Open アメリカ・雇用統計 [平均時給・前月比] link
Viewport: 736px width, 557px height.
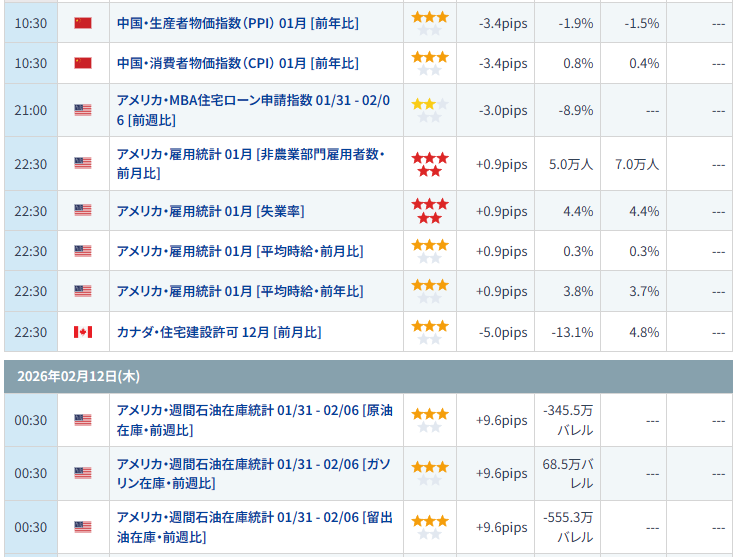point(240,251)
